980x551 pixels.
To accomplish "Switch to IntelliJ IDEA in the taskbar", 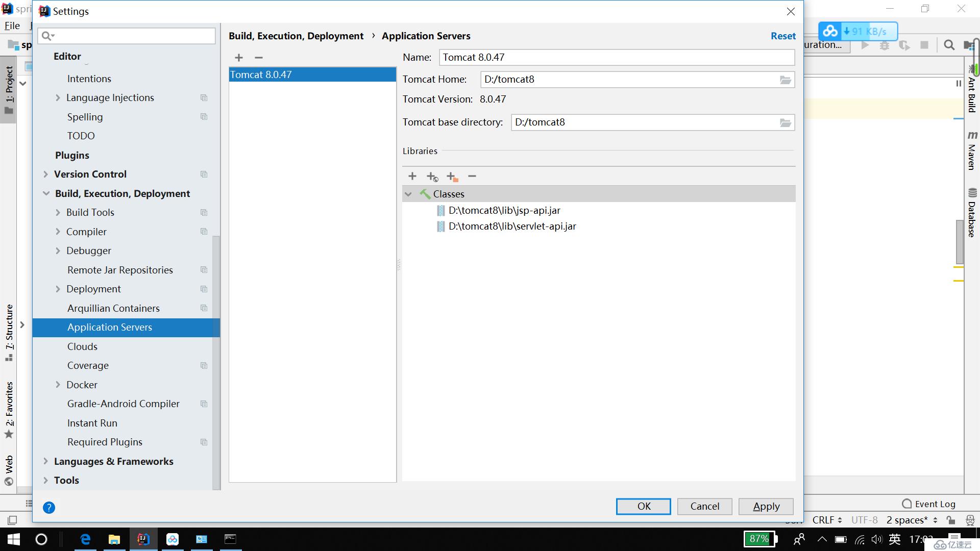I will pos(143,539).
